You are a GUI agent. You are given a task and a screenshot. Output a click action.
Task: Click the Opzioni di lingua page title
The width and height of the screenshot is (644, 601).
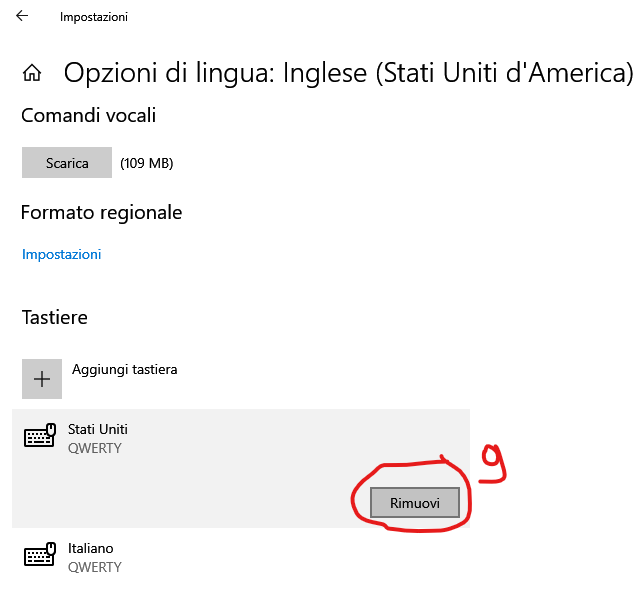(x=348, y=73)
